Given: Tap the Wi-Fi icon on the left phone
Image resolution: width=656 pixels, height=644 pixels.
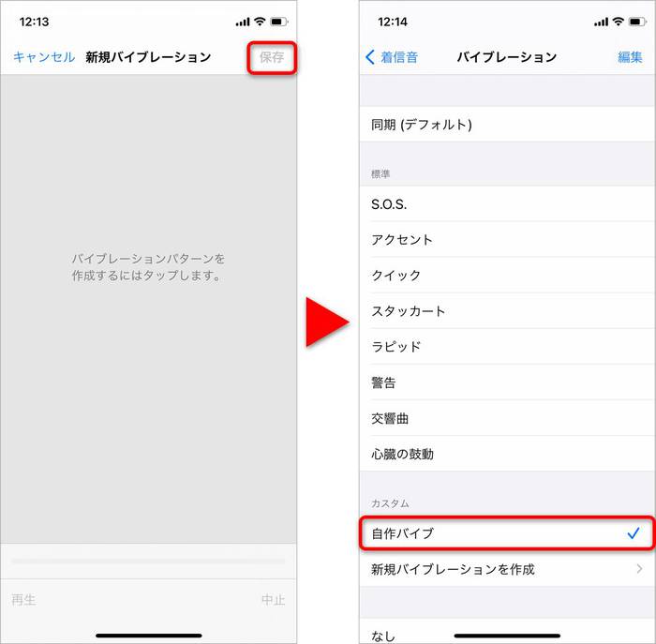Looking at the screenshot, I should 260,22.
